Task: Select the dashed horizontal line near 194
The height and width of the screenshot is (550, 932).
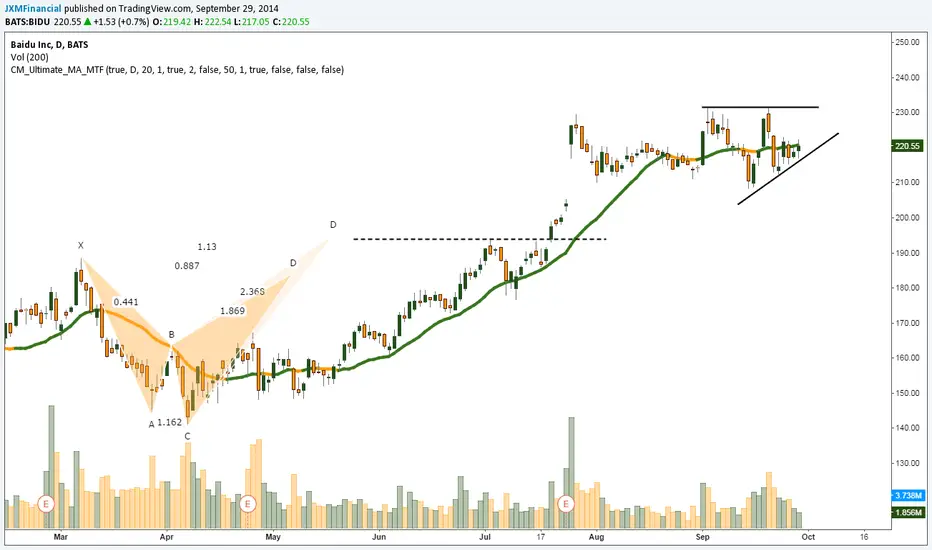Action: click(479, 239)
